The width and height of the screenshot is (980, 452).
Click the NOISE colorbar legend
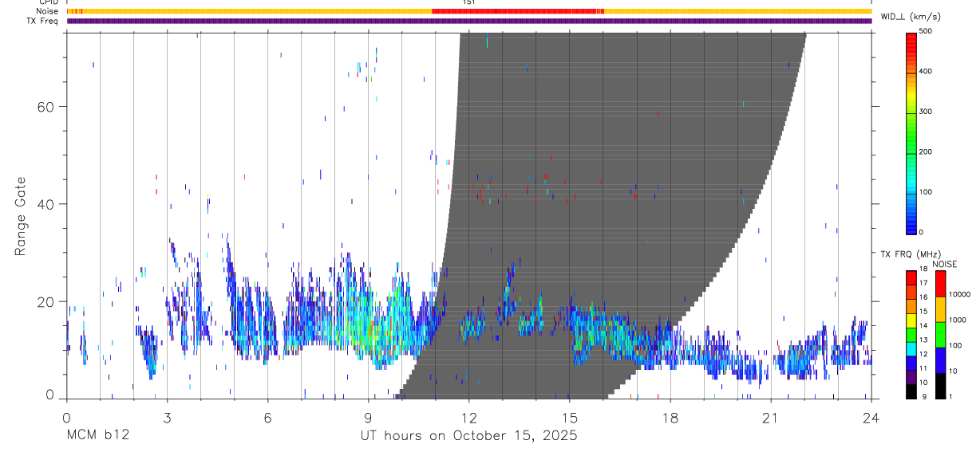pos(941,333)
